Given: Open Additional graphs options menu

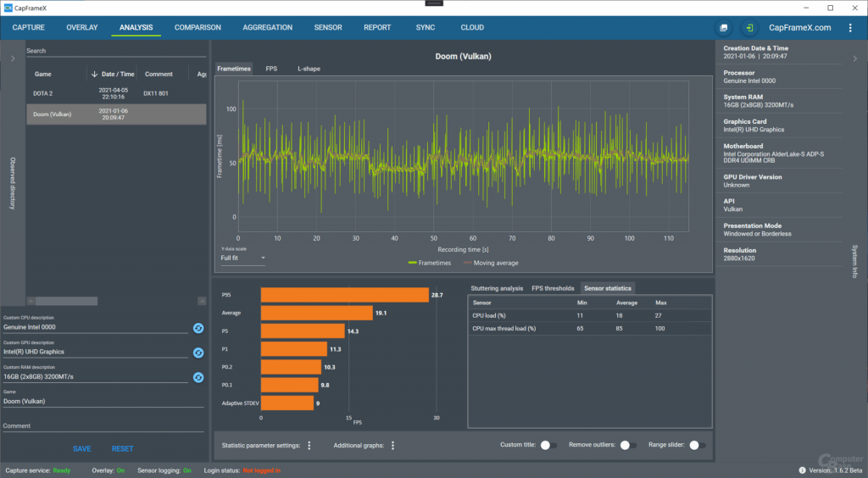Looking at the screenshot, I should point(393,445).
